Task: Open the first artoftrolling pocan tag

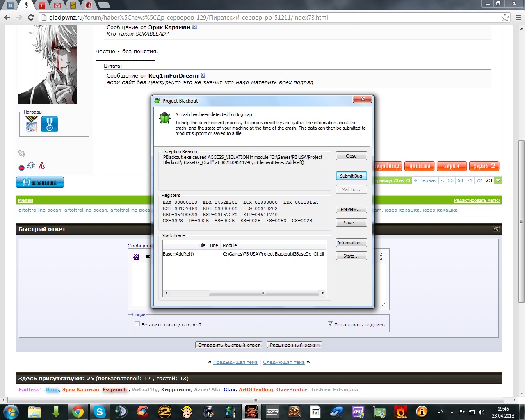Action: pyautogui.click(x=40, y=210)
